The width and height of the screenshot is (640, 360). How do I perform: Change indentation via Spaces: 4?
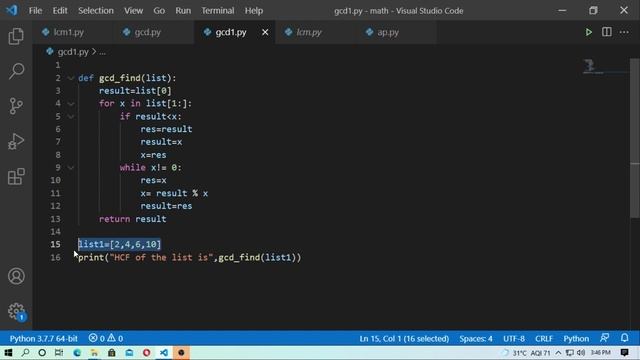[476, 338]
